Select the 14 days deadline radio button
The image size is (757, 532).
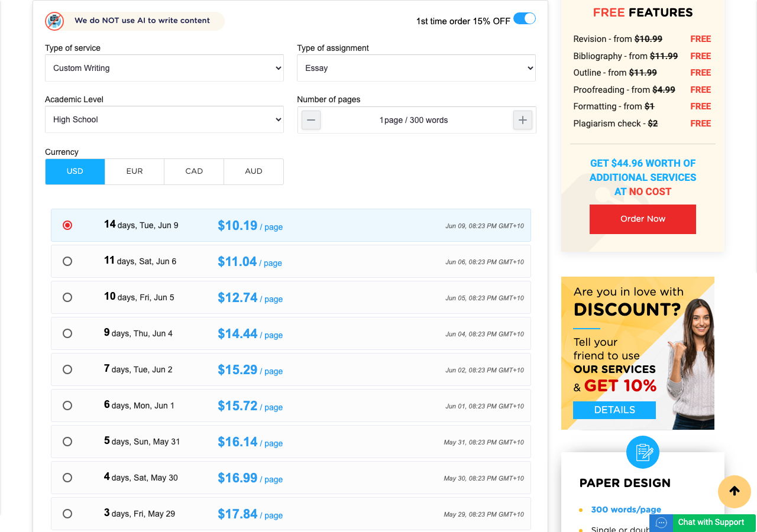[67, 225]
